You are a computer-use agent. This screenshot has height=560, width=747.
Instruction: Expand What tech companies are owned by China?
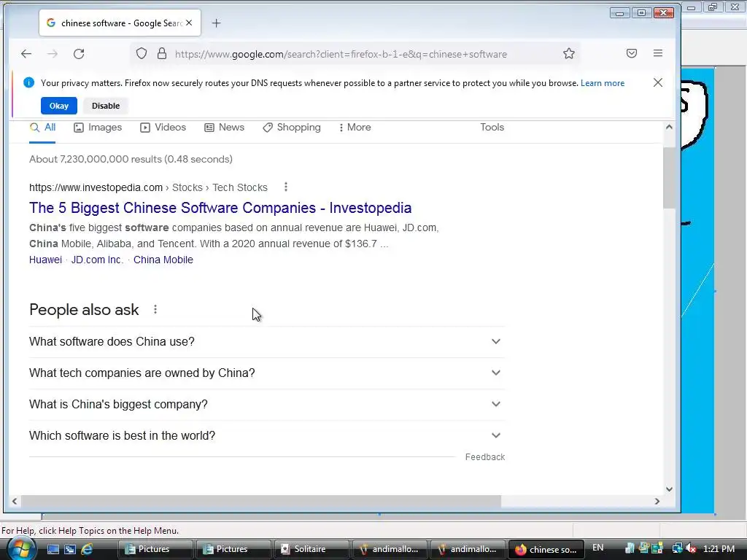(267, 373)
